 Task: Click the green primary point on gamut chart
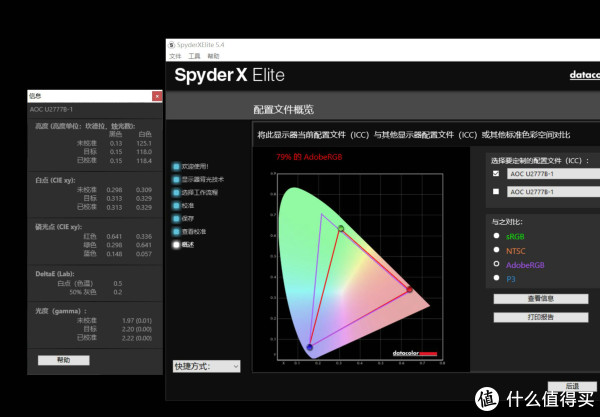(x=341, y=228)
